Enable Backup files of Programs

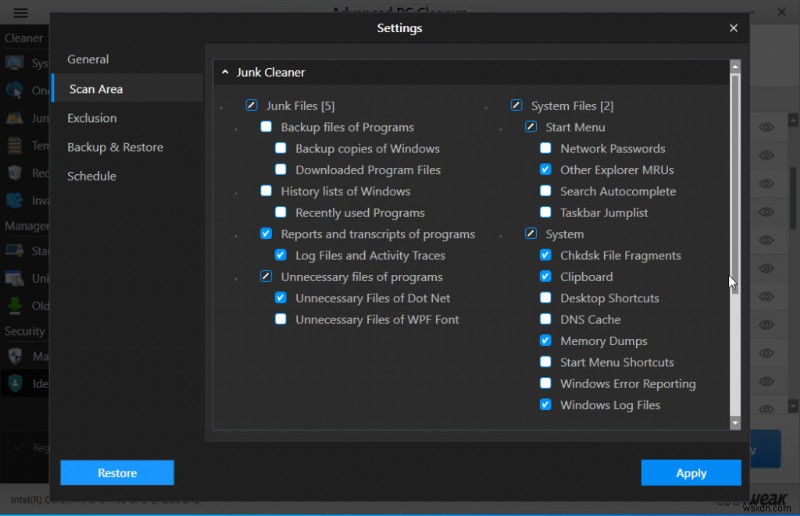pos(266,127)
